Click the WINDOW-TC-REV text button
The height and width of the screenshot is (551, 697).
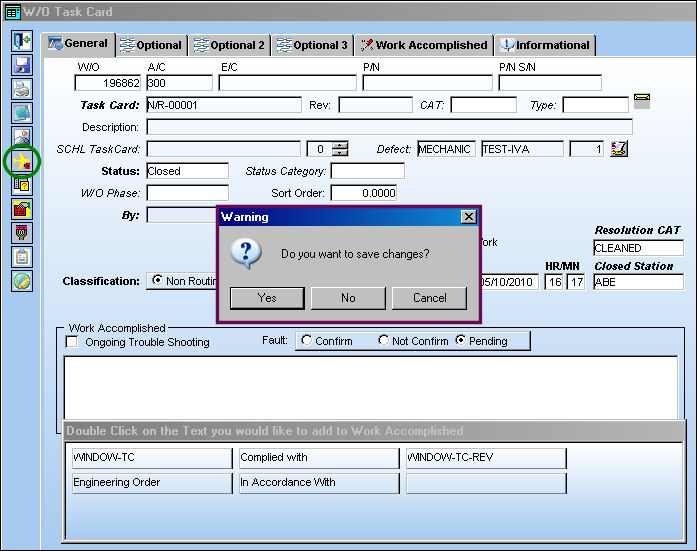click(x=486, y=458)
